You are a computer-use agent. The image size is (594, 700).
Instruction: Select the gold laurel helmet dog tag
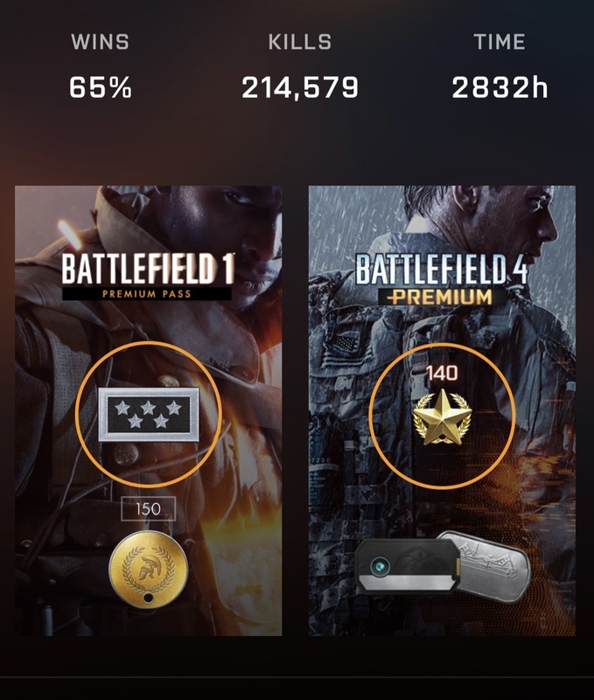point(145,570)
